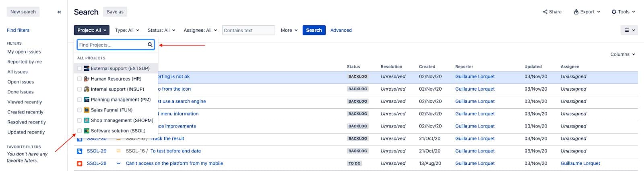Viewport: 644px width, 171px height.
Task: Sort by the Created column header
Action: [427, 67]
